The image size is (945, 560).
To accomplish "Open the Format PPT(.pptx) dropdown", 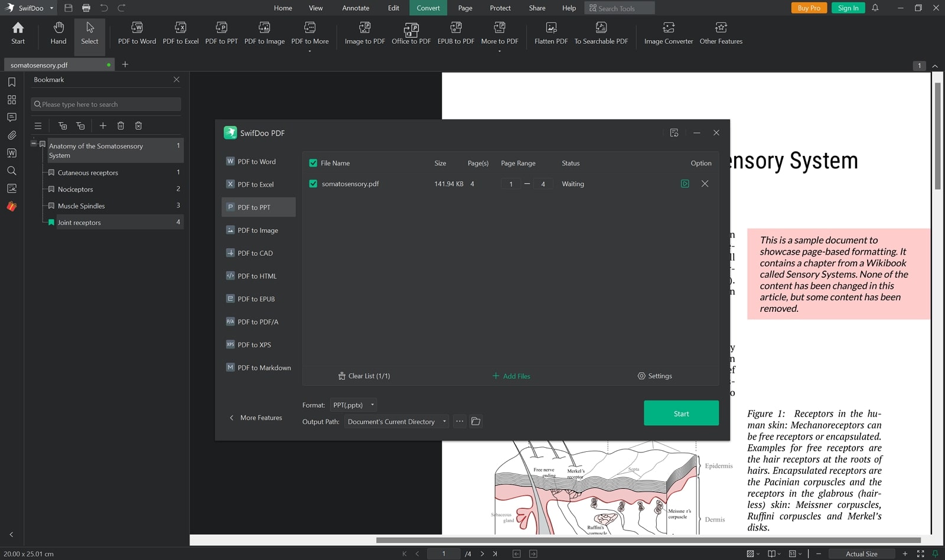I will pos(353,405).
